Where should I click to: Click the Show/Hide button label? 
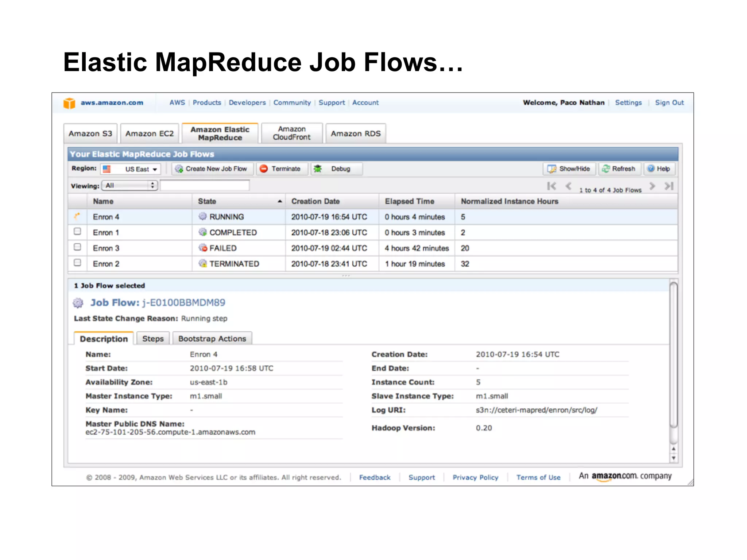(x=574, y=169)
